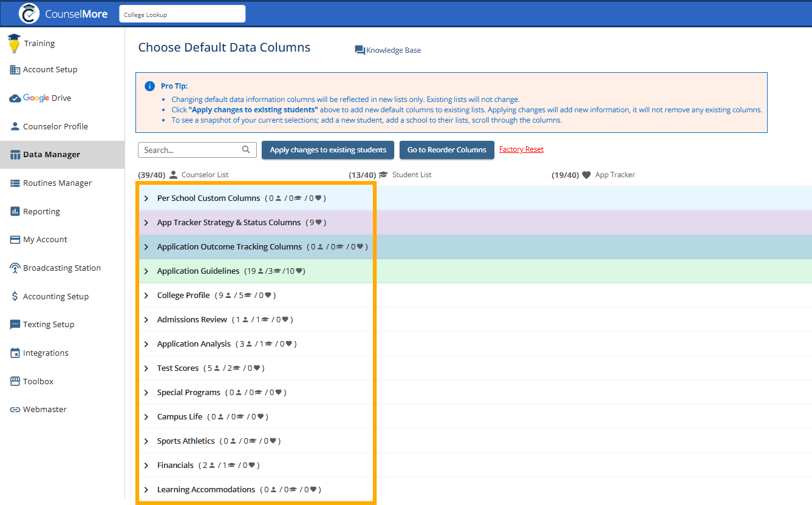Click the Counselor List person icon
Image resolution: width=812 pixels, height=505 pixels.
[x=174, y=175]
